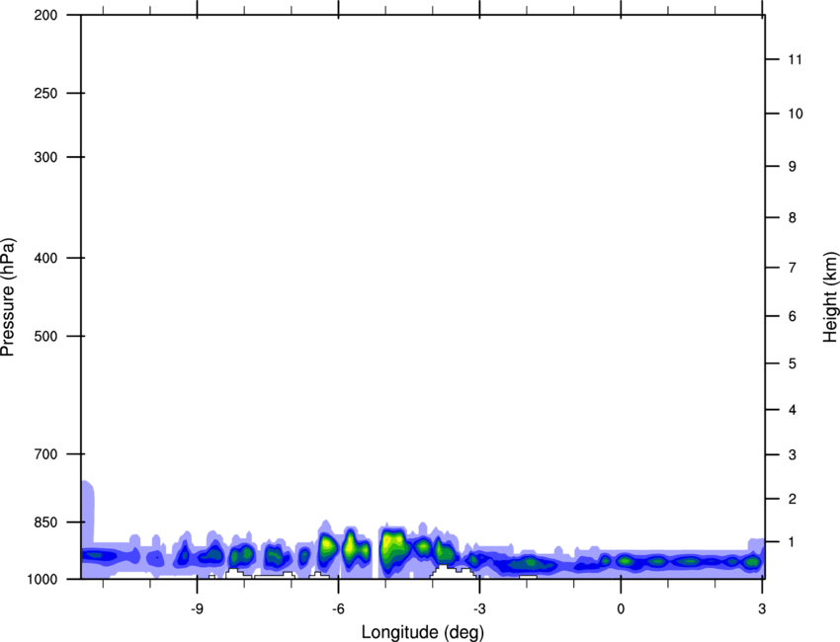Image resolution: width=840 pixels, height=642 pixels.
Task: Pick the 5 km height label
Action: coord(793,364)
